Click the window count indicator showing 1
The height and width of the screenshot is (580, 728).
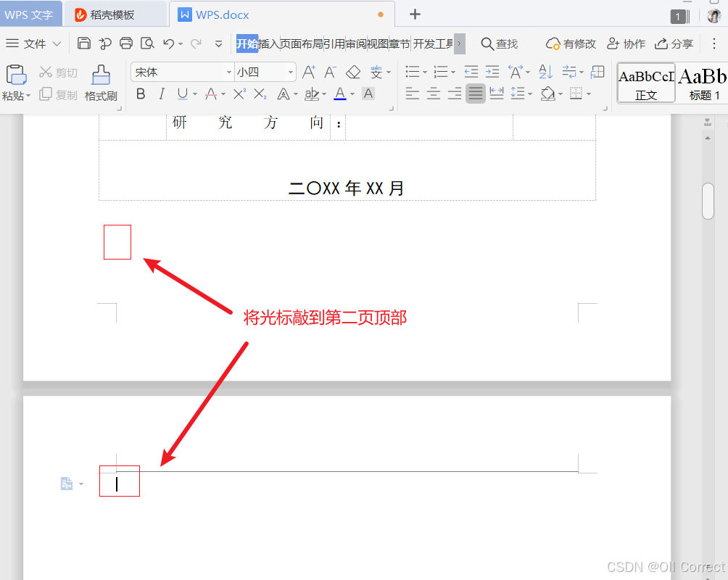click(x=678, y=17)
